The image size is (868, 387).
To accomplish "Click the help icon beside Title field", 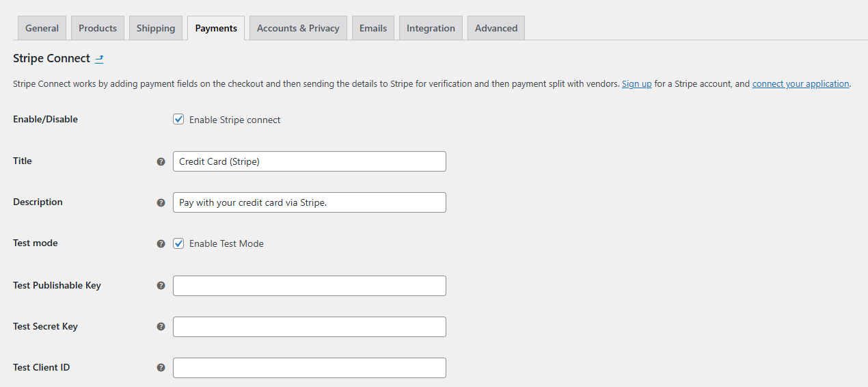I will pyautogui.click(x=161, y=162).
